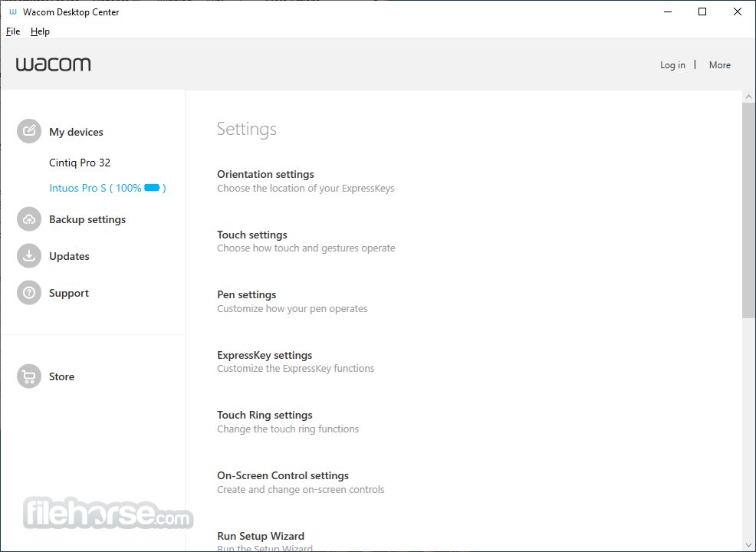The height and width of the screenshot is (552, 756).
Task: Click the Wacom logo in header
Action: [x=53, y=64]
